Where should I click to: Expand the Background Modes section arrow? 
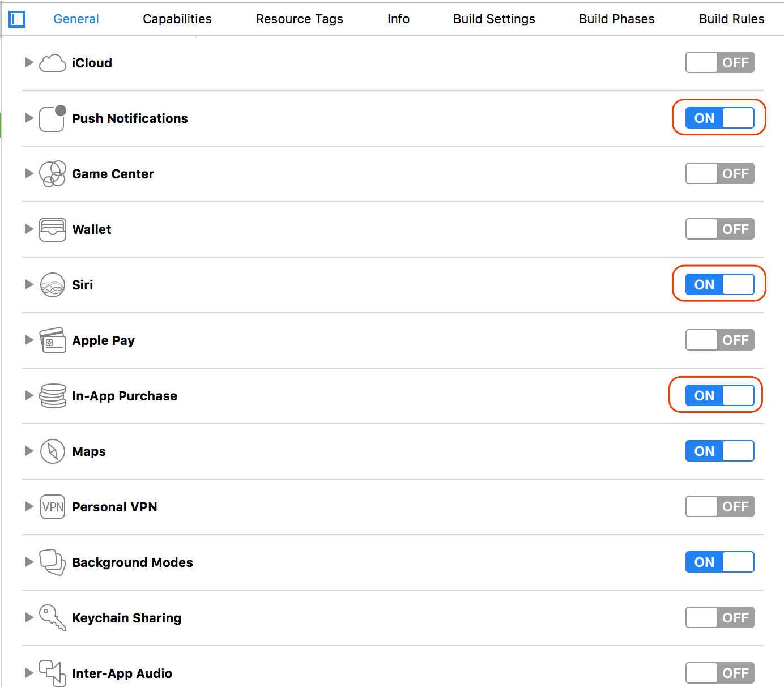pyautogui.click(x=29, y=562)
